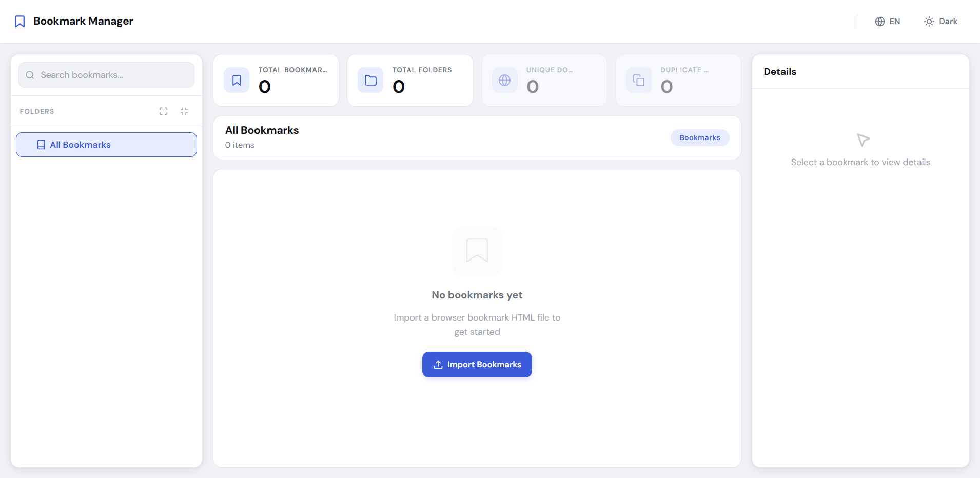Click the TOTAL FOLDERS label
Viewport: 980px width, 478px height.
tap(422, 70)
